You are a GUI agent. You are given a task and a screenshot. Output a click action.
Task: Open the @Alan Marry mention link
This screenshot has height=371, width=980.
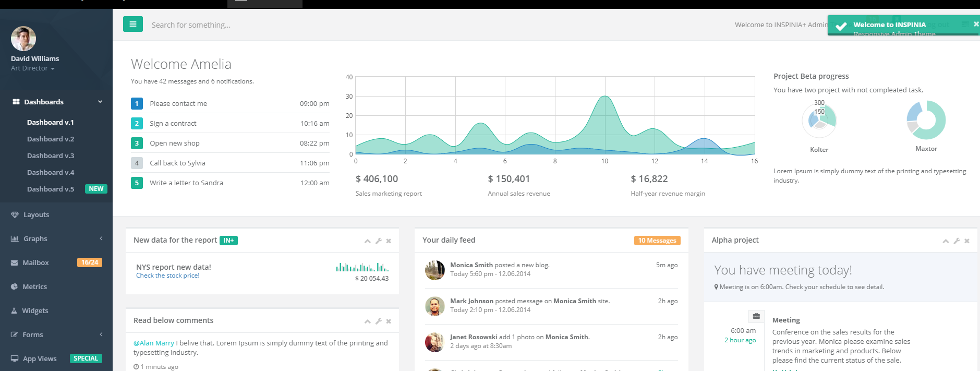click(x=154, y=343)
